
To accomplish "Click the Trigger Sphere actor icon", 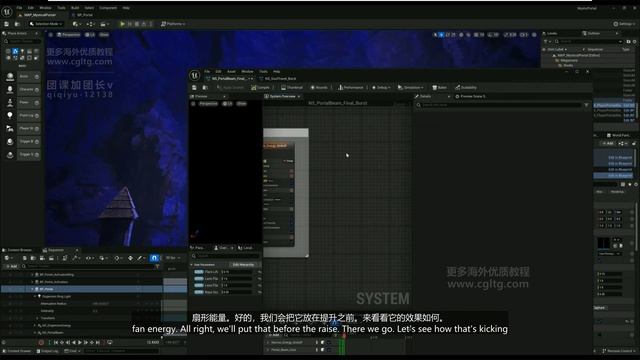I will tap(10, 155).
